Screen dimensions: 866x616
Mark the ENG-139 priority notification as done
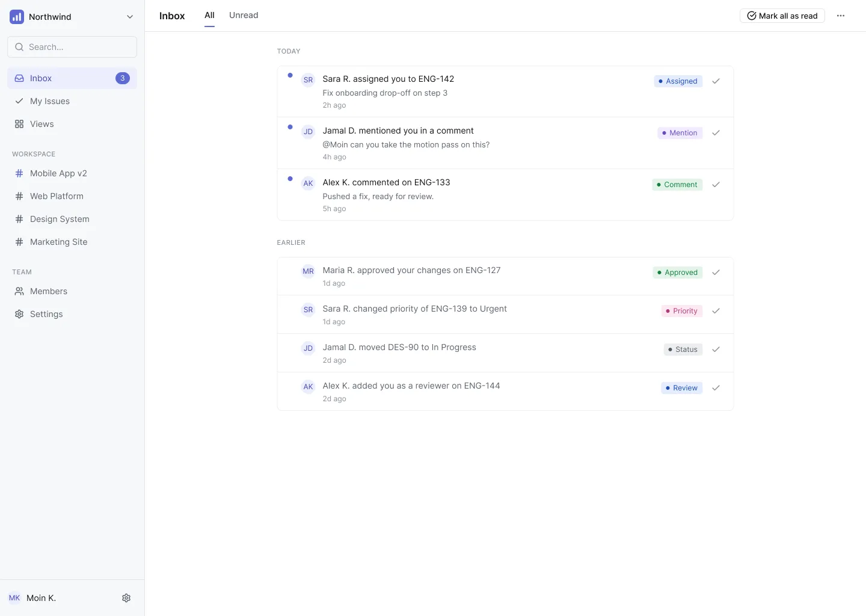(716, 311)
